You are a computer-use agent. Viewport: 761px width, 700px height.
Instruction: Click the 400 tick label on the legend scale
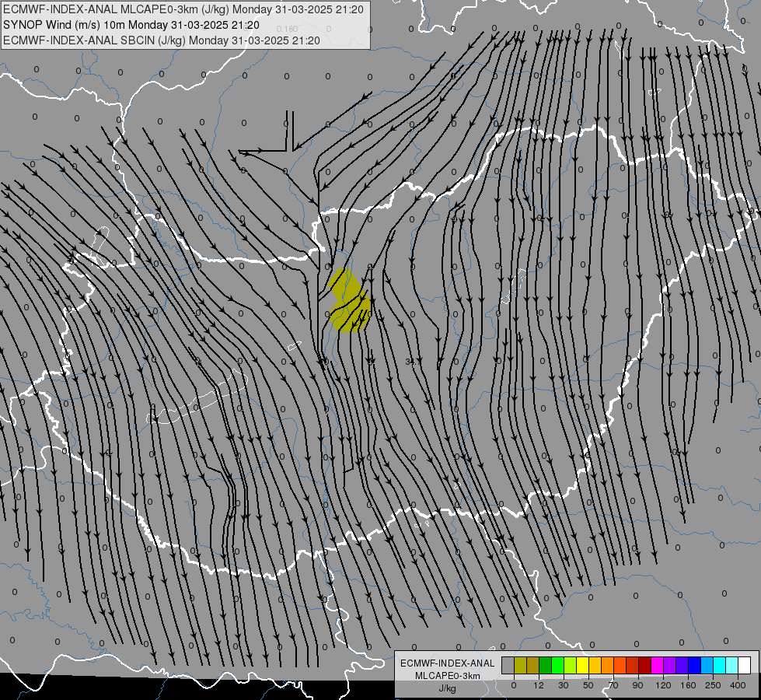coord(738,685)
